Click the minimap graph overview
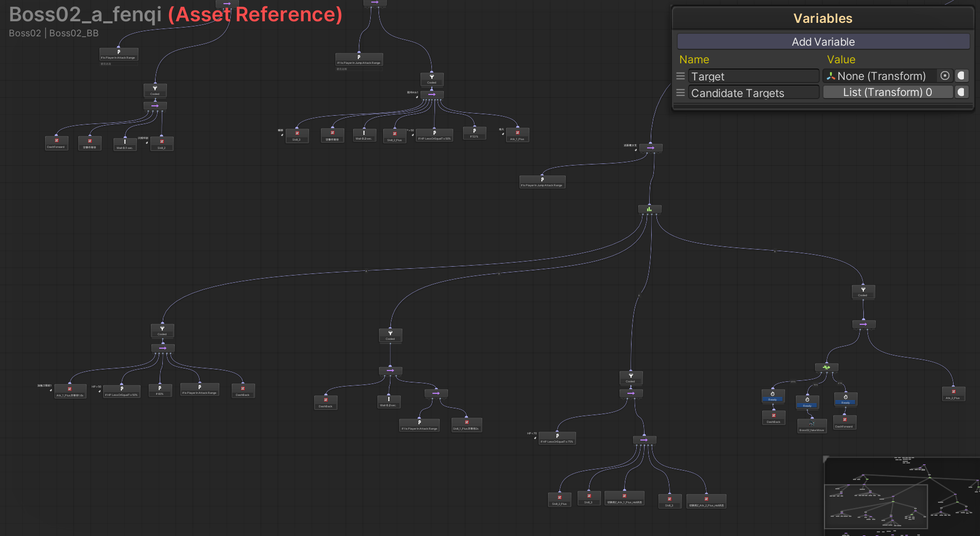 click(901, 496)
